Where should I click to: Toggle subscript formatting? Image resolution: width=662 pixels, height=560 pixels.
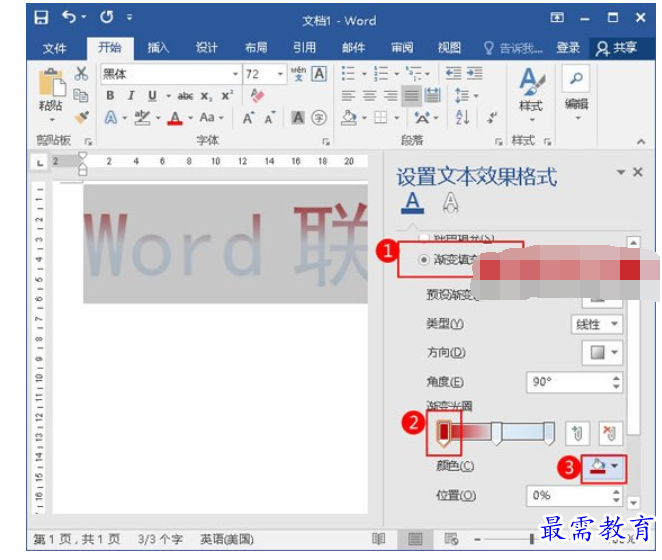(206, 97)
